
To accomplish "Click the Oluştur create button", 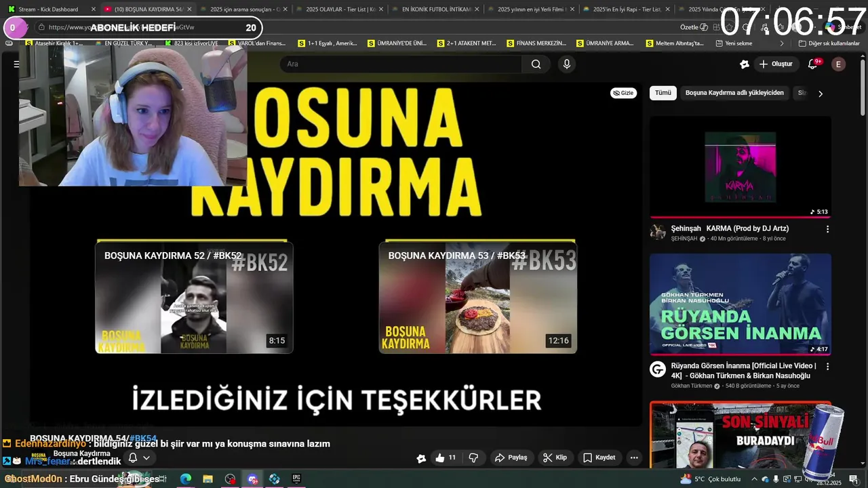I will 776,64.
